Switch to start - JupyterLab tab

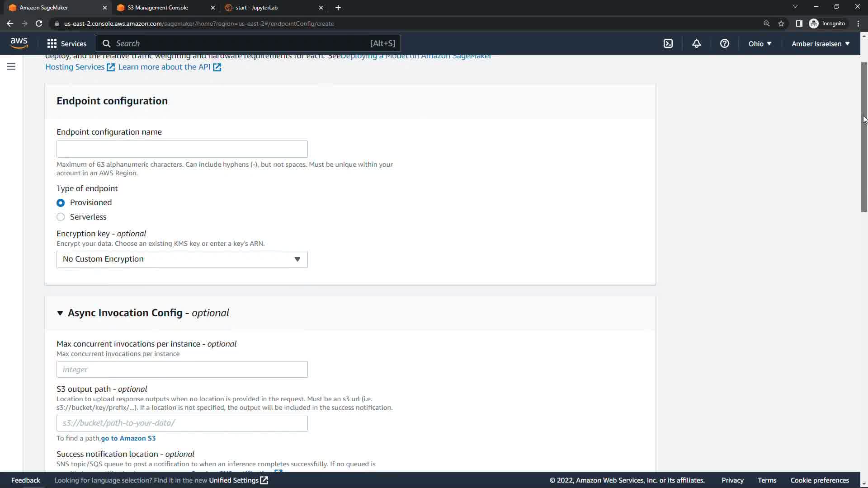256,8
